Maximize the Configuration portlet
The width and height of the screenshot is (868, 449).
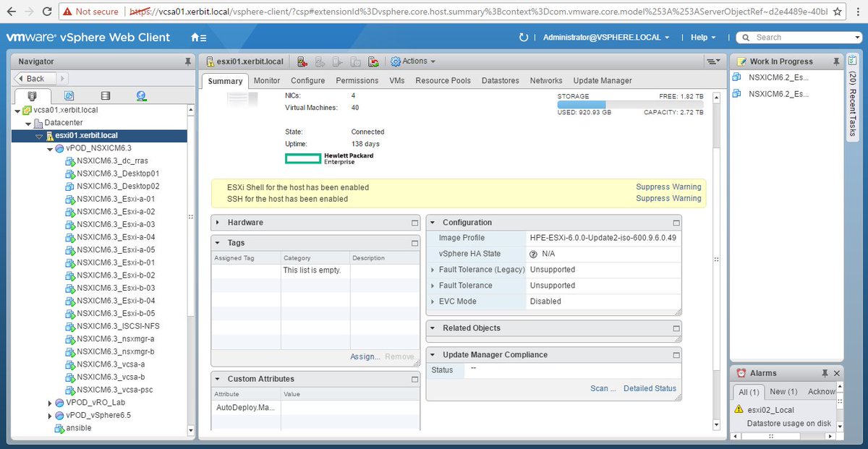[676, 223]
